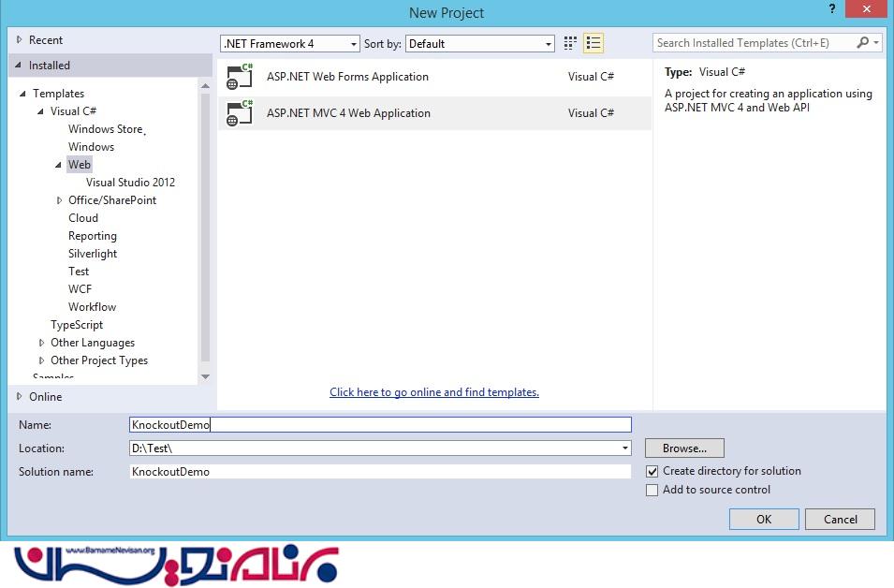Switch to small icons template view
894x588 pixels.
point(570,43)
